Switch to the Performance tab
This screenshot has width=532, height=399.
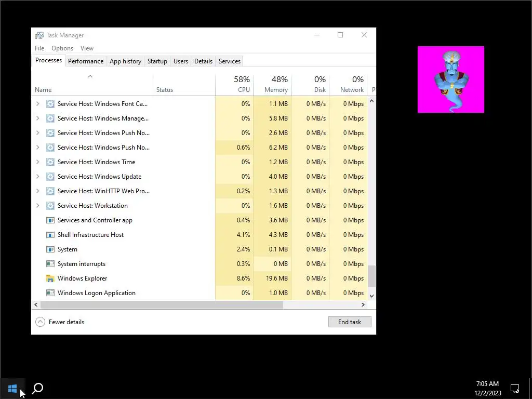86,61
